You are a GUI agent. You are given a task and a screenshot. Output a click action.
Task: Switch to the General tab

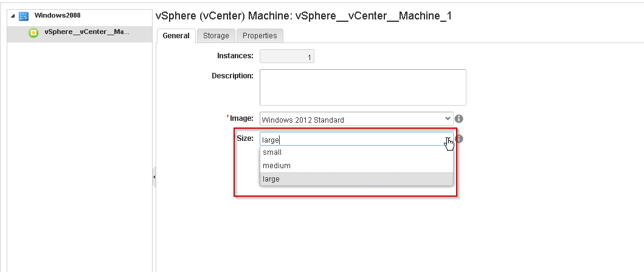tap(176, 36)
